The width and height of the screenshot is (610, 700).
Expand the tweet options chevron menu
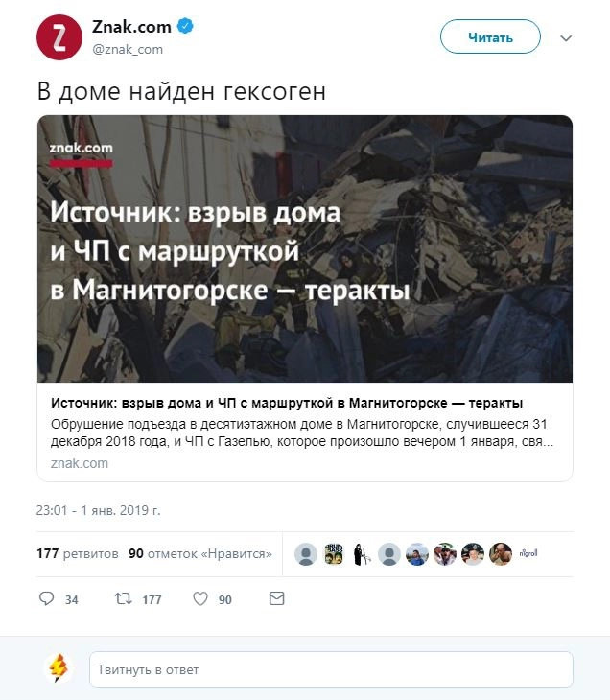pos(566,38)
